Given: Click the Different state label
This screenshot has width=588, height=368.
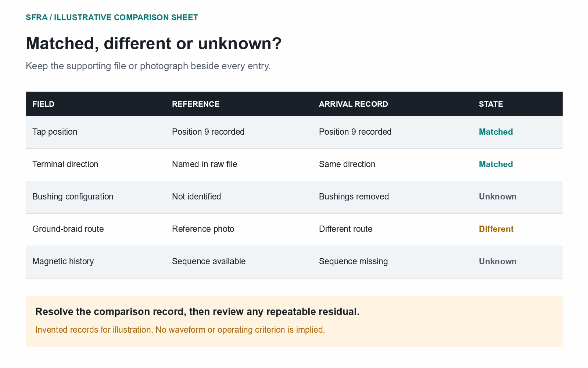Looking at the screenshot, I should (x=496, y=229).
